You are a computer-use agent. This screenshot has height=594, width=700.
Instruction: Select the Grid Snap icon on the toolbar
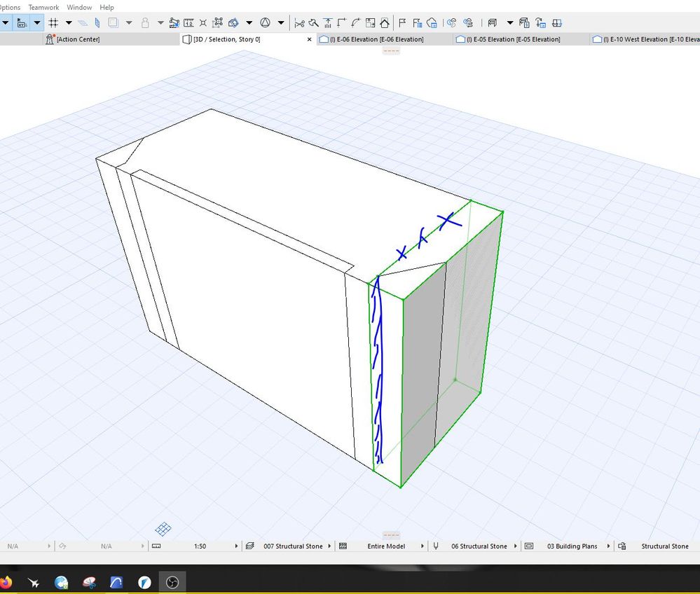54,22
